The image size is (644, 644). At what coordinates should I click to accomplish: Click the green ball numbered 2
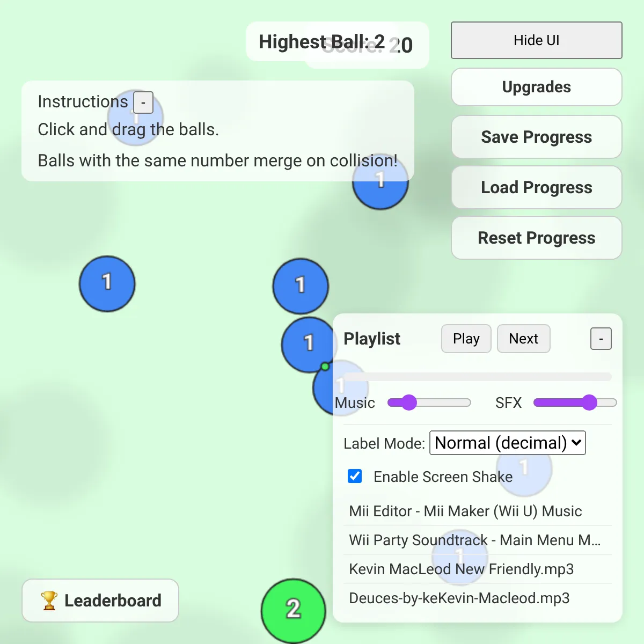tap(294, 611)
